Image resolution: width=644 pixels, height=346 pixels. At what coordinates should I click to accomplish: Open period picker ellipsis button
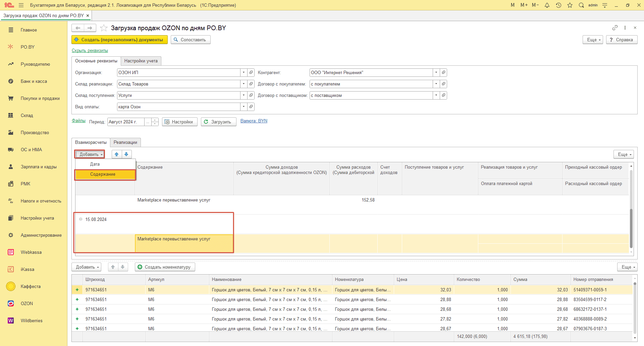click(148, 122)
